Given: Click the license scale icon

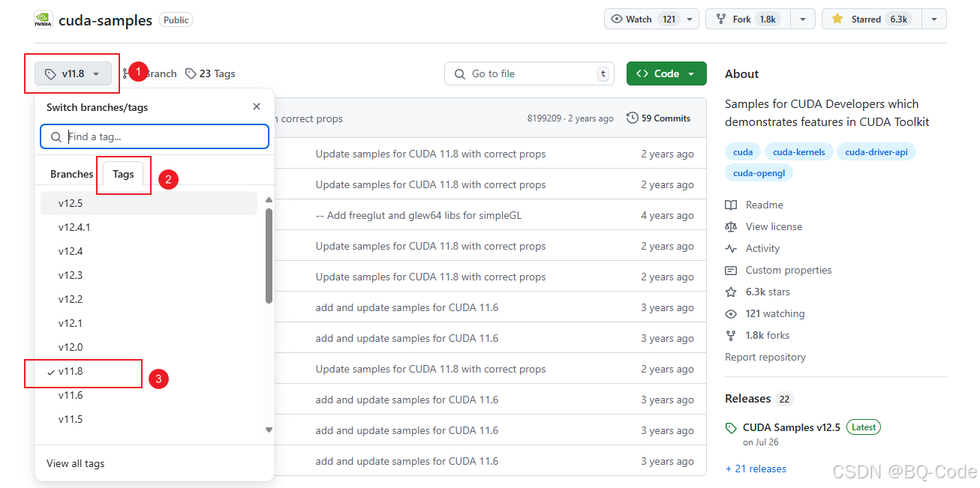Looking at the screenshot, I should click(x=731, y=226).
